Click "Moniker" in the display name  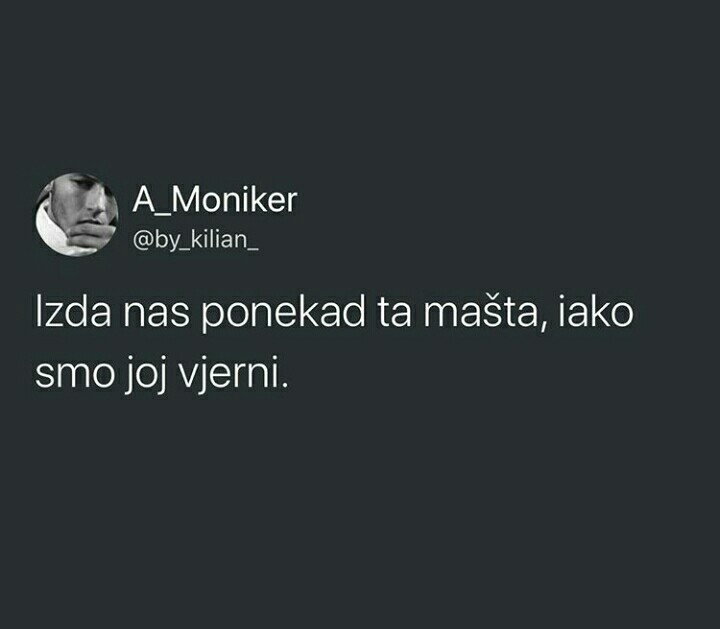235,201
